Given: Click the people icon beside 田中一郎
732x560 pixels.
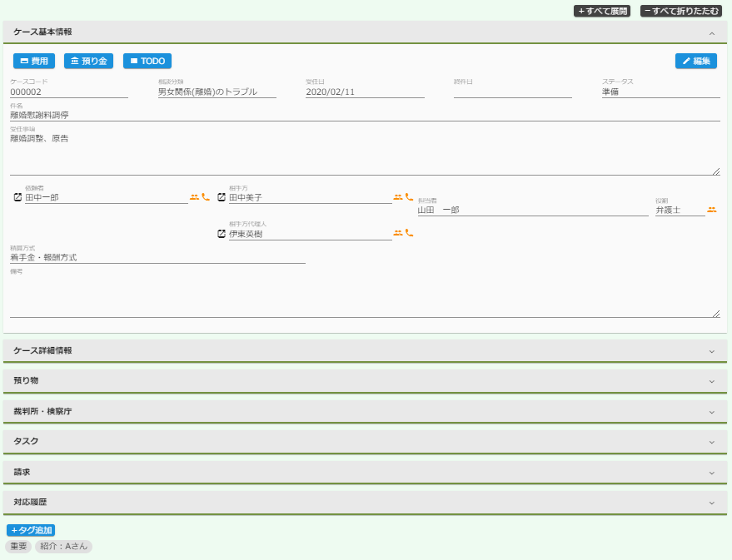Looking at the screenshot, I should (x=194, y=197).
